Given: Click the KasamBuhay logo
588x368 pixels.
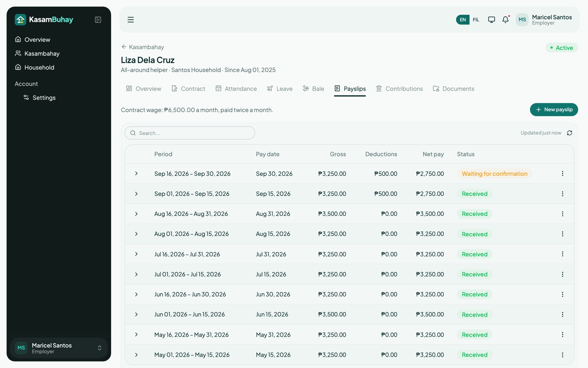Looking at the screenshot, I should tap(44, 20).
